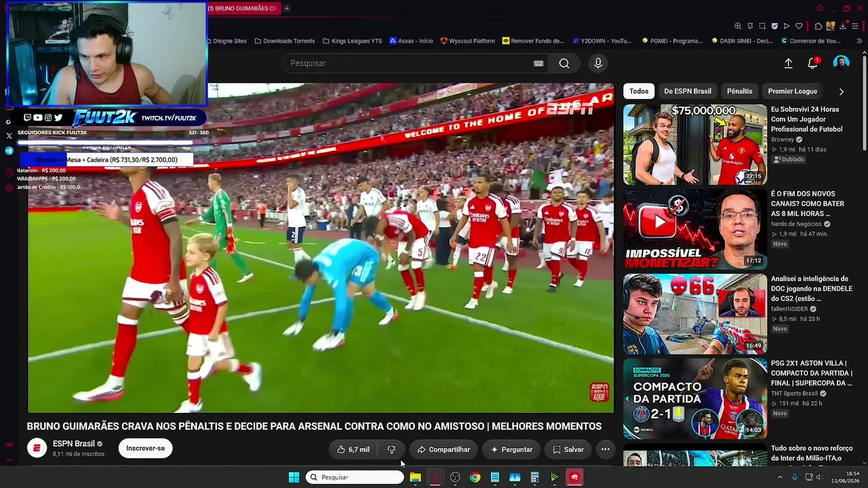Image resolution: width=868 pixels, height=488 pixels.
Task: Click the browser pin icon
Action: [x=750, y=26]
